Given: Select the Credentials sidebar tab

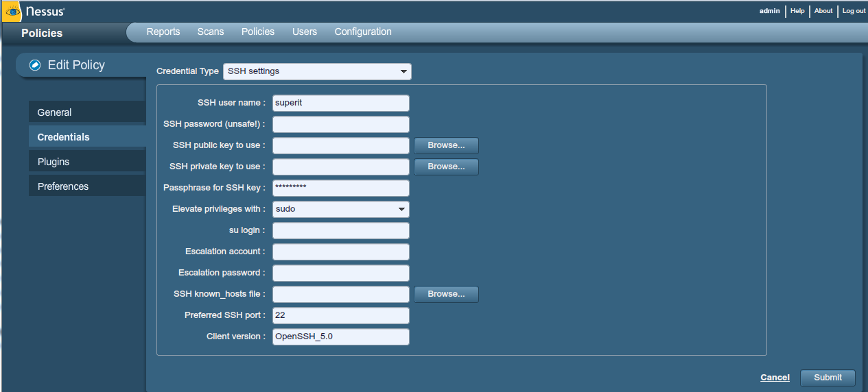Looking at the screenshot, I should (x=87, y=137).
